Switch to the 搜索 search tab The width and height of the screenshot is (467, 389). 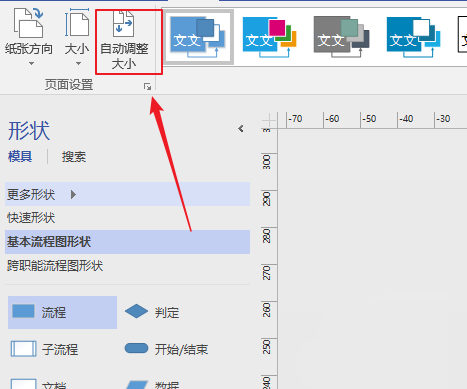[x=74, y=156]
